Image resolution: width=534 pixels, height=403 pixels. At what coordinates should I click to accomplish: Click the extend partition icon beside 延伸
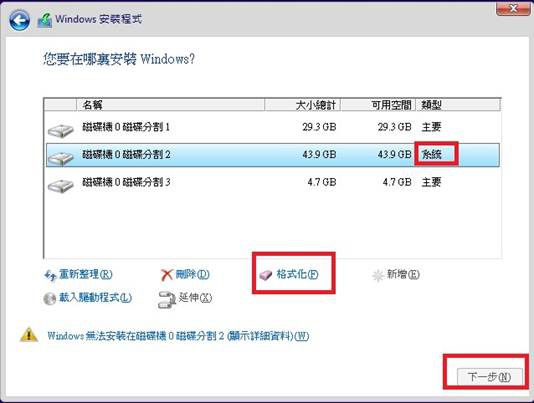coord(167,299)
